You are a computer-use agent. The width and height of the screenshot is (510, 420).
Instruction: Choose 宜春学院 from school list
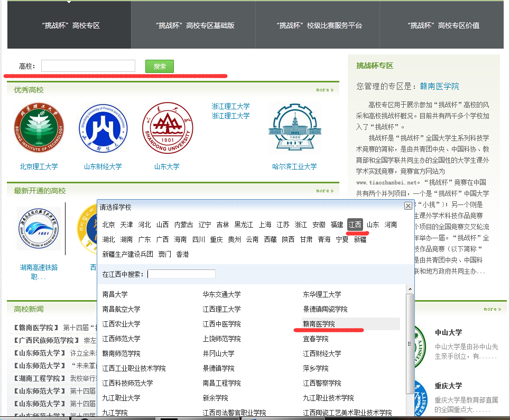click(x=316, y=339)
